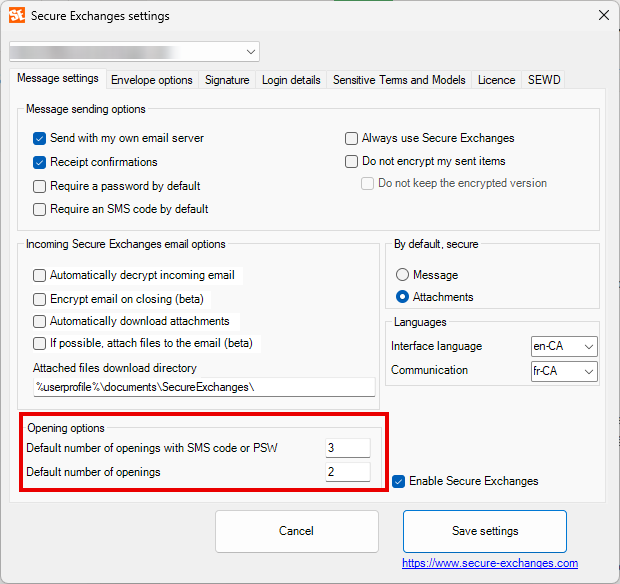Open the Sensitive Terms and Models tab

(x=399, y=80)
